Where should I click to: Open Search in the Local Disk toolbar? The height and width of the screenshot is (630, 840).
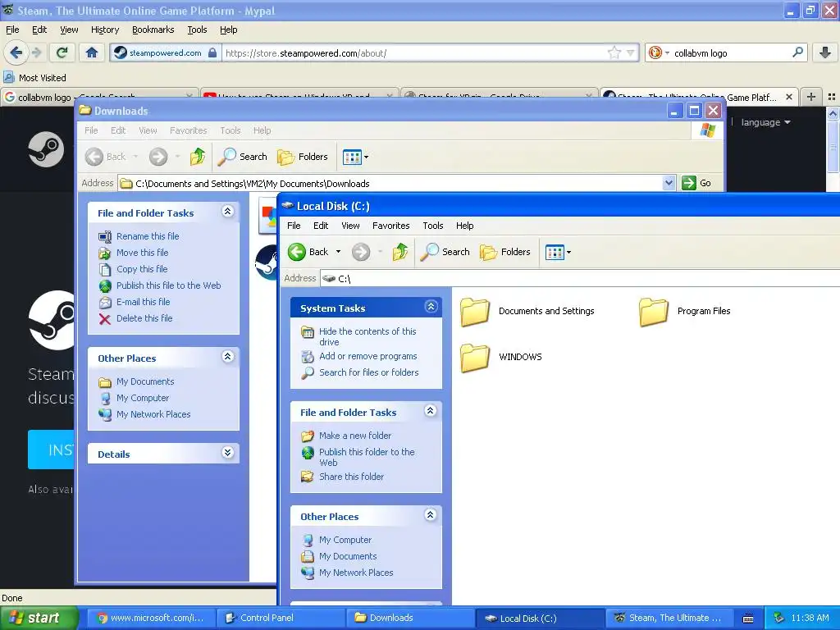coord(445,251)
